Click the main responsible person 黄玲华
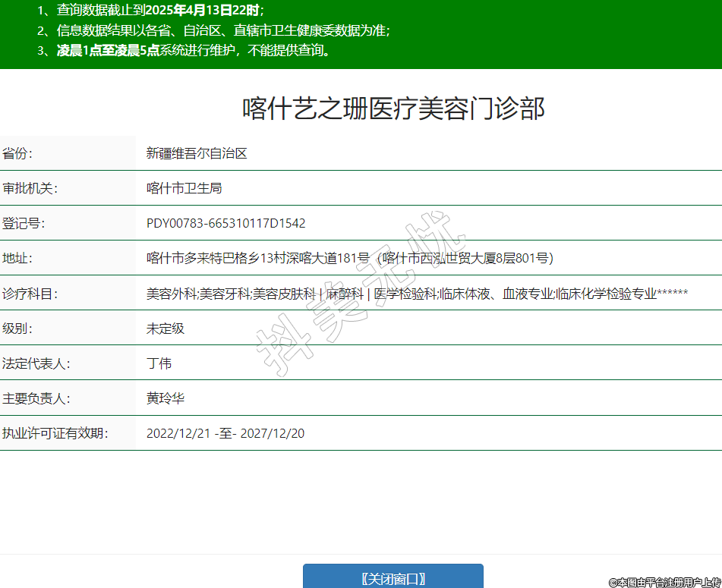 click(166, 398)
